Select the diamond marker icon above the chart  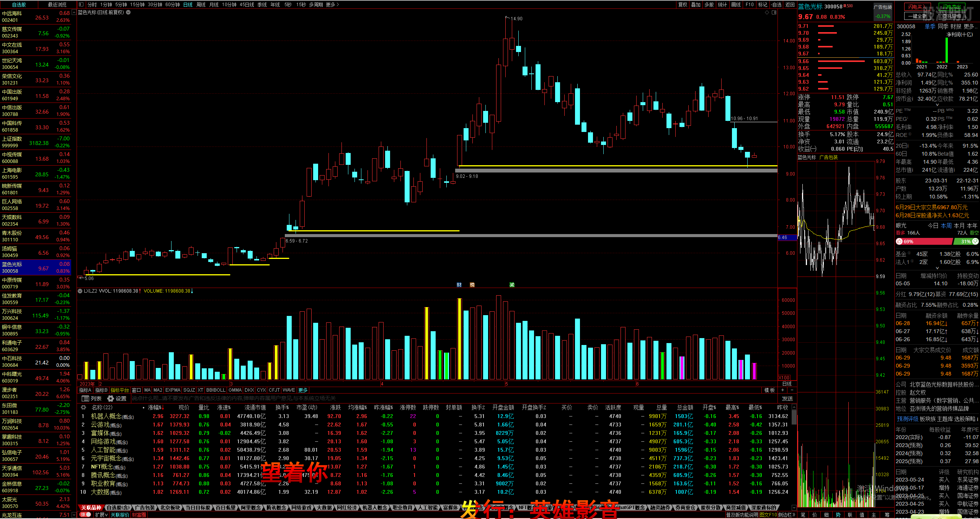(767, 13)
